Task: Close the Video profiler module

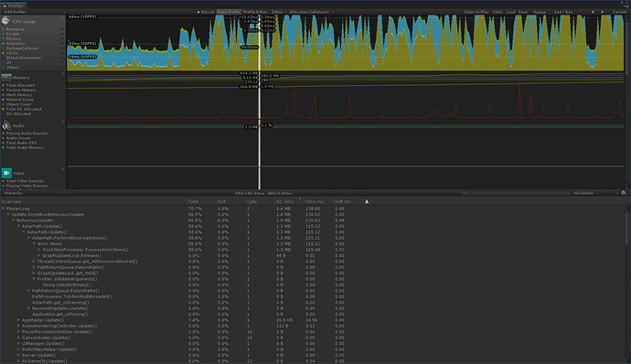Action: 63,170
